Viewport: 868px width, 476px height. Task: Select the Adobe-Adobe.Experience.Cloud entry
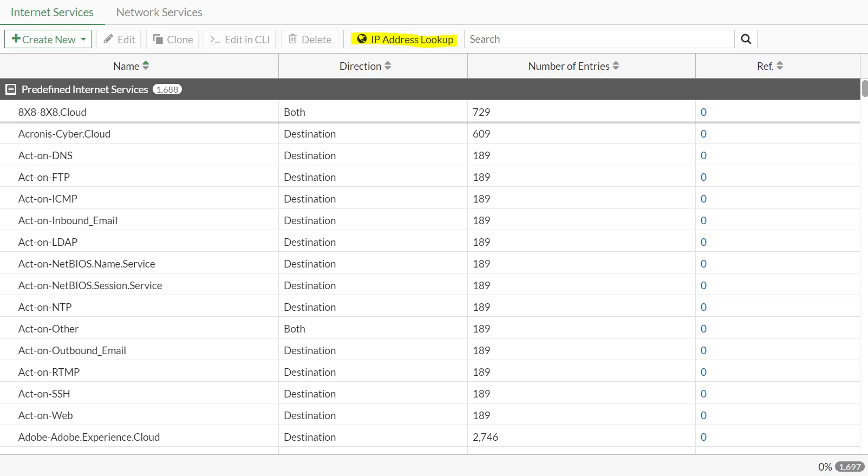(x=89, y=437)
